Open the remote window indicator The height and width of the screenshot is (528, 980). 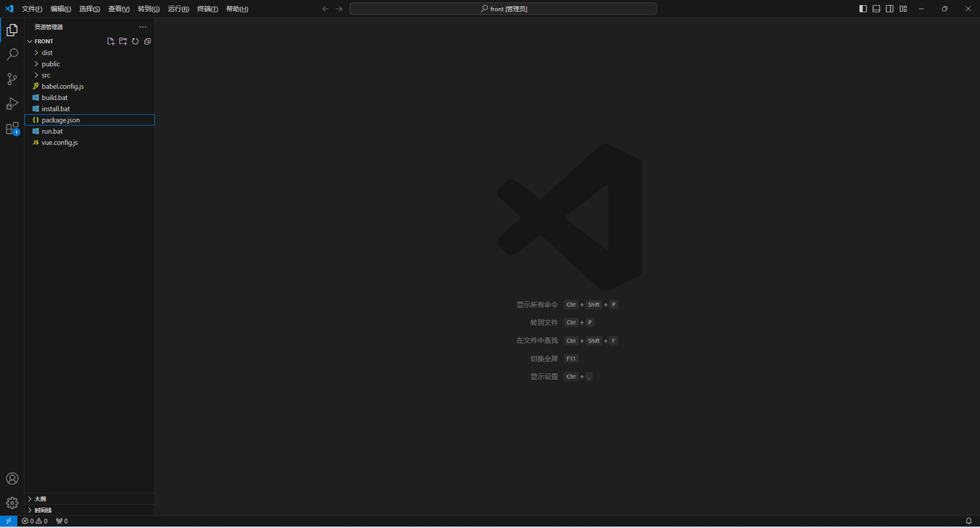coord(9,521)
